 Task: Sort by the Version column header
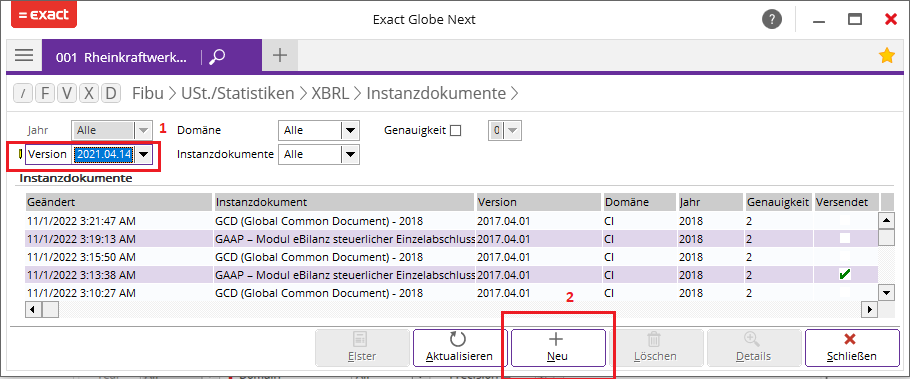coord(538,202)
